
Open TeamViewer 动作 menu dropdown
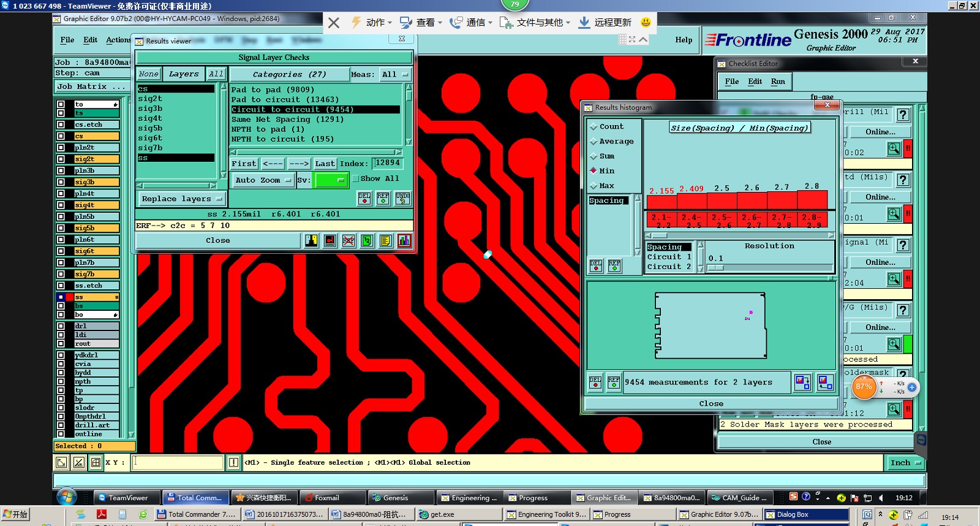click(371, 23)
